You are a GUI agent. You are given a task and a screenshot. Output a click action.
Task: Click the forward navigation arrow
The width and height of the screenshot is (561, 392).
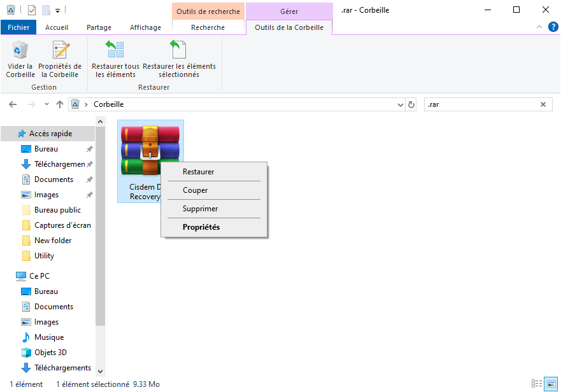[32, 104]
